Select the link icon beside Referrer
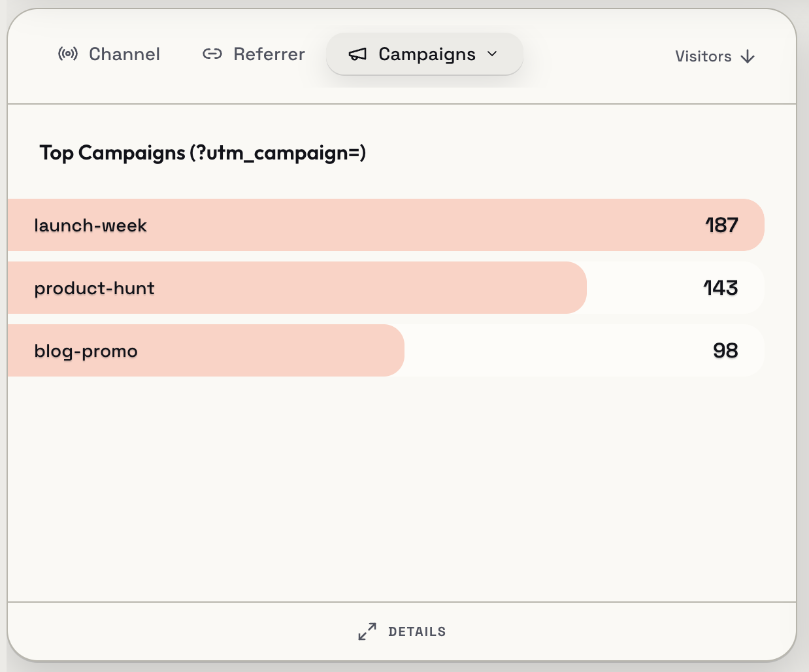Viewport: 809px width, 672px height. point(212,54)
